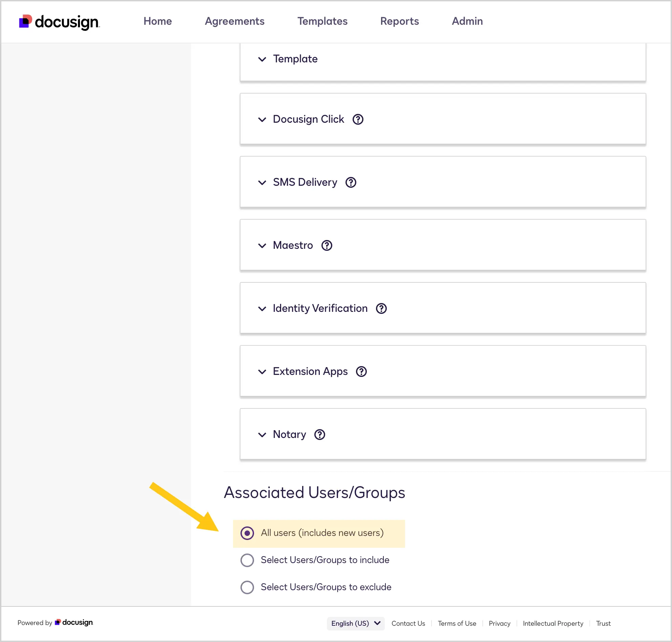The height and width of the screenshot is (642, 672).
Task: Open the Terms of Use link
Action: click(457, 623)
